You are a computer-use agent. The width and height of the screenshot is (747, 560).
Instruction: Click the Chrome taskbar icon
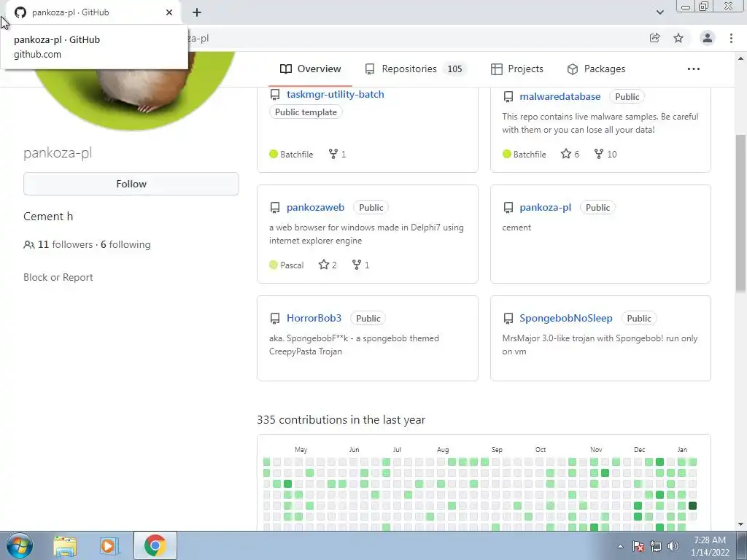(x=155, y=545)
